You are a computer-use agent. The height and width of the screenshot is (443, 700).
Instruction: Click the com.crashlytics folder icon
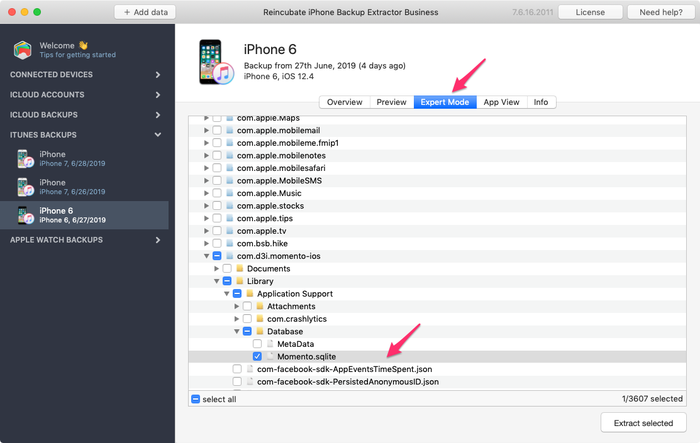pos(260,318)
